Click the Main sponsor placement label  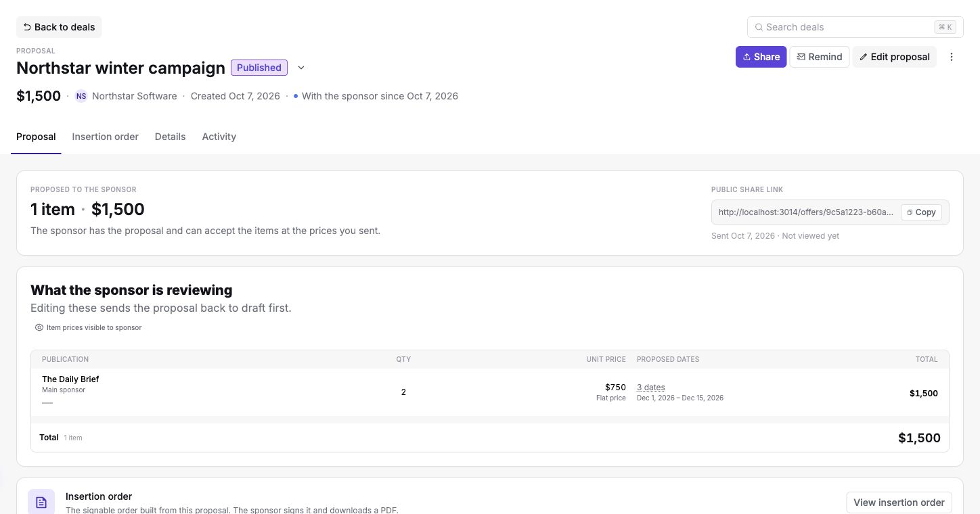click(x=64, y=390)
